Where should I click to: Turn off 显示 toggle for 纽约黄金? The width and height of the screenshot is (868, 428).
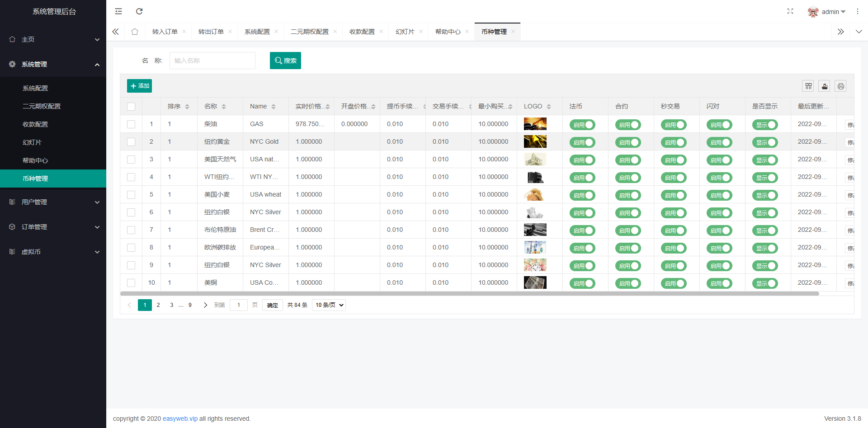[x=765, y=142]
